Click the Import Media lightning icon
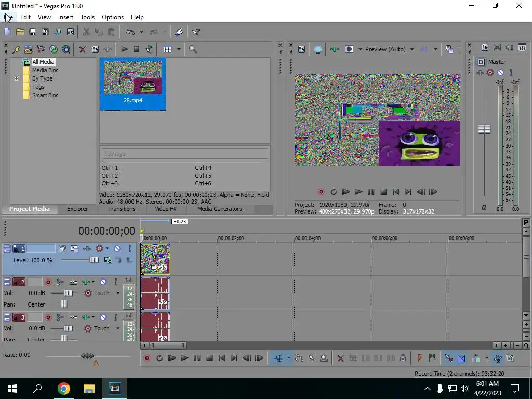This screenshot has width=532, height=399. (x=16, y=49)
